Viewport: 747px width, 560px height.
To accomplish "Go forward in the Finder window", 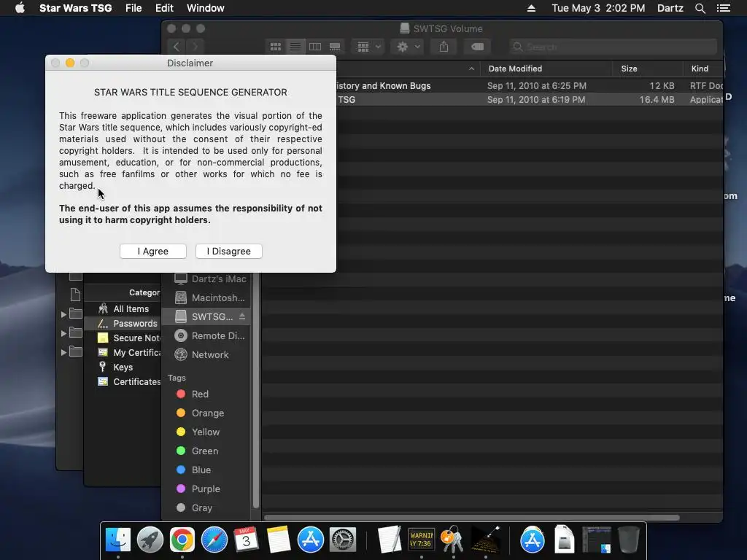I will pos(194,47).
